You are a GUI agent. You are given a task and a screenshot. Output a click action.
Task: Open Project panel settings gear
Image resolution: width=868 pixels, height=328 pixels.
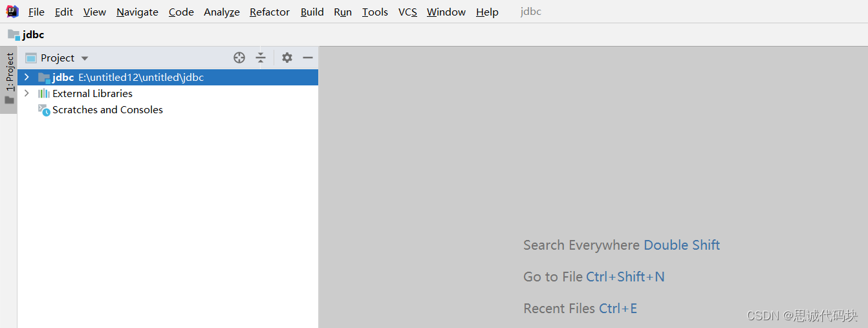pos(287,58)
